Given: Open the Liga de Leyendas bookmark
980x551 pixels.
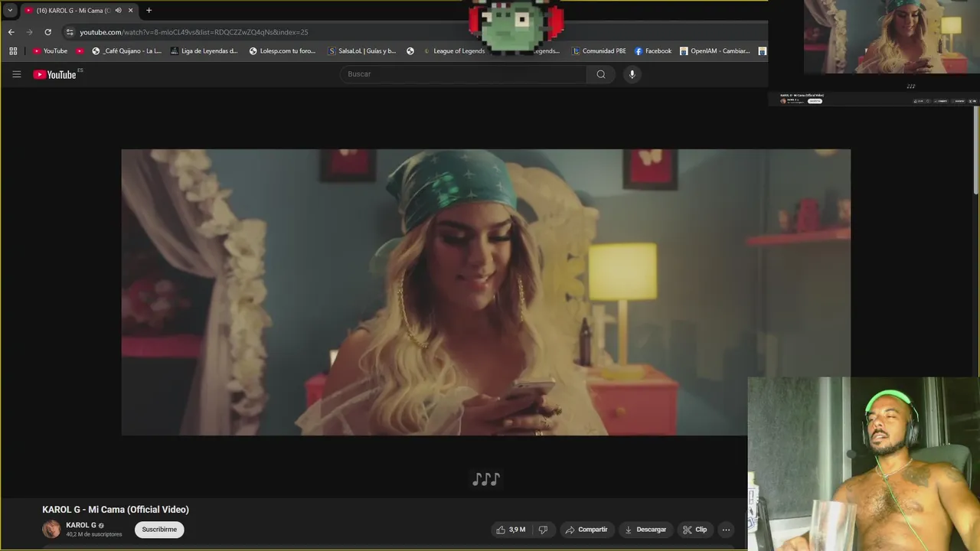Looking at the screenshot, I should (204, 51).
